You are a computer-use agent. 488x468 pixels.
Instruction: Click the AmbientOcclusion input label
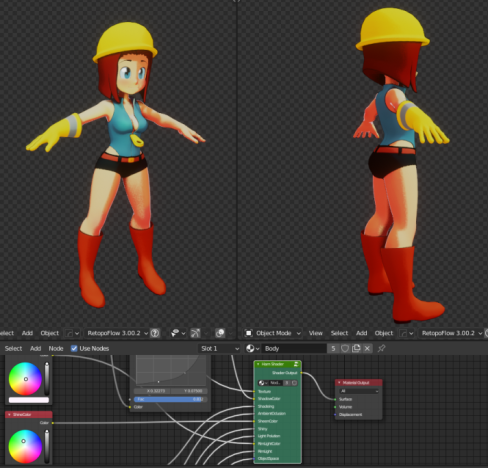(272, 413)
